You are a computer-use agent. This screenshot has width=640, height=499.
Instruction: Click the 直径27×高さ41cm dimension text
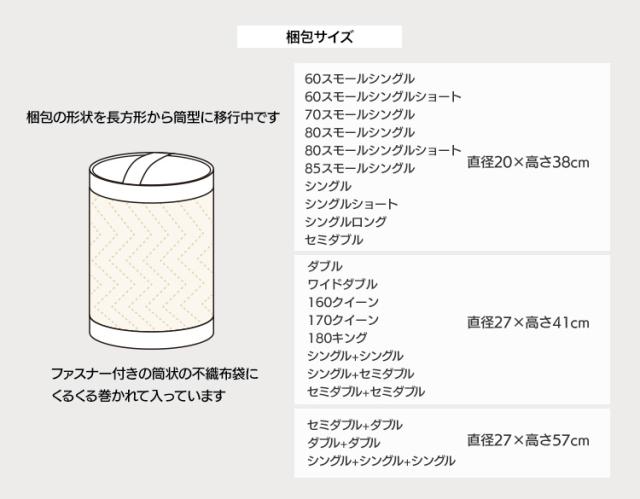(528, 323)
